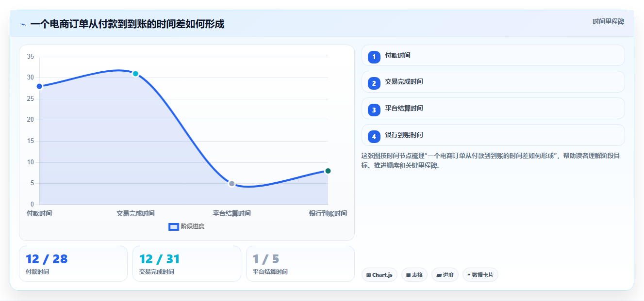The image size is (644, 301).
Task: Toggle the 阶段进度 legend entry
Action: click(x=186, y=226)
